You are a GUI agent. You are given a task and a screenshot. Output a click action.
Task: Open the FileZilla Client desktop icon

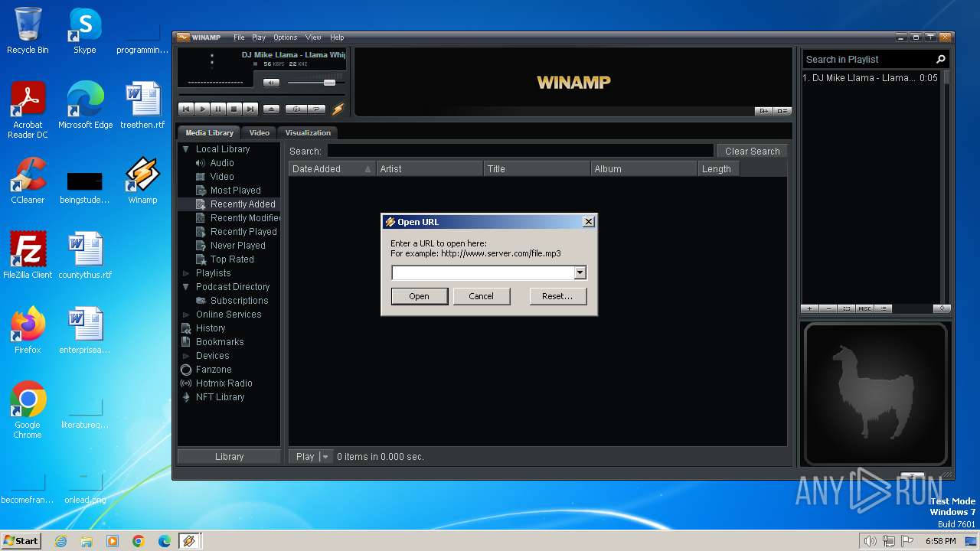tap(28, 256)
